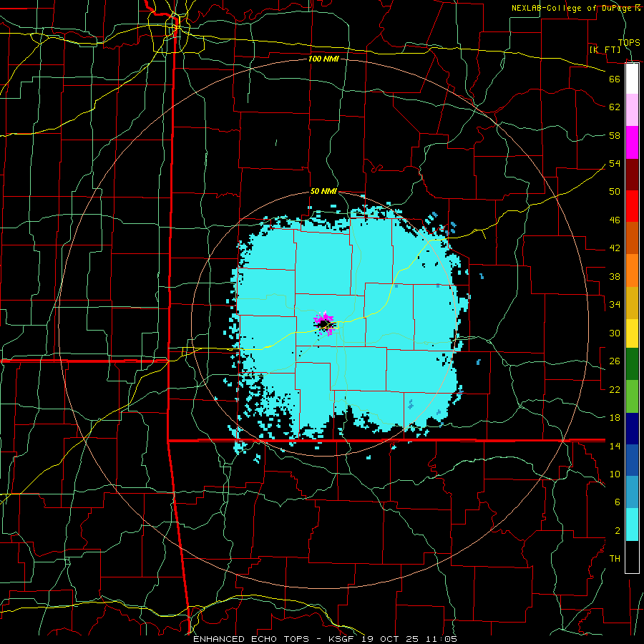Click the TH threshold label
644x644 pixels.
tap(615, 559)
